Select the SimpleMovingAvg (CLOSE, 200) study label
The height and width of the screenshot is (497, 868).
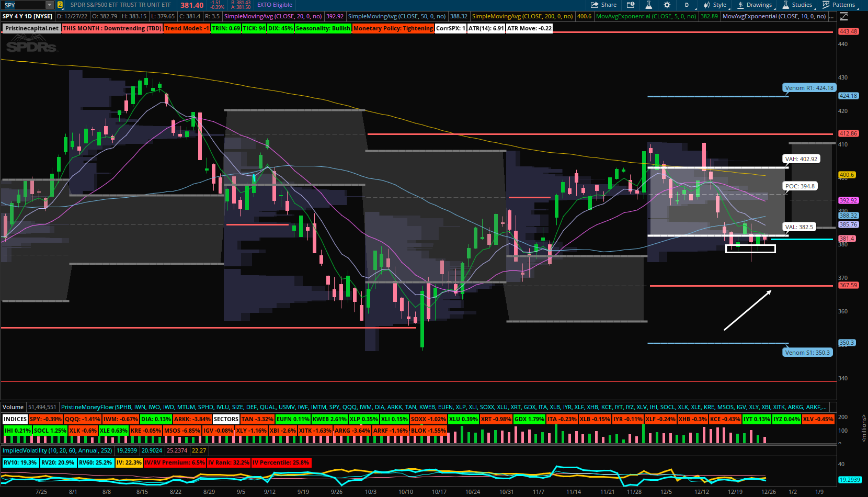coord(522,16)
